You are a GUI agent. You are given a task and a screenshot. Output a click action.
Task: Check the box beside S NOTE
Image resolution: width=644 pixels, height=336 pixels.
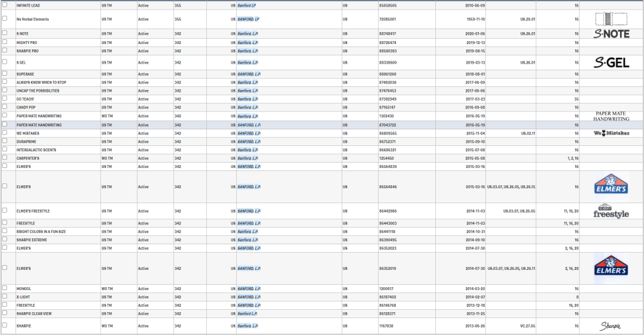point(5,33)
